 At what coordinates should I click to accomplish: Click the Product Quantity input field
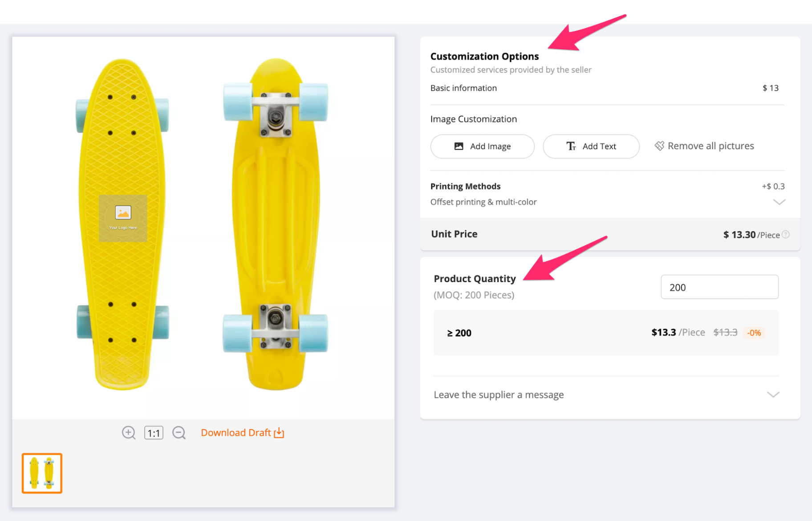(x=719, y=287)
